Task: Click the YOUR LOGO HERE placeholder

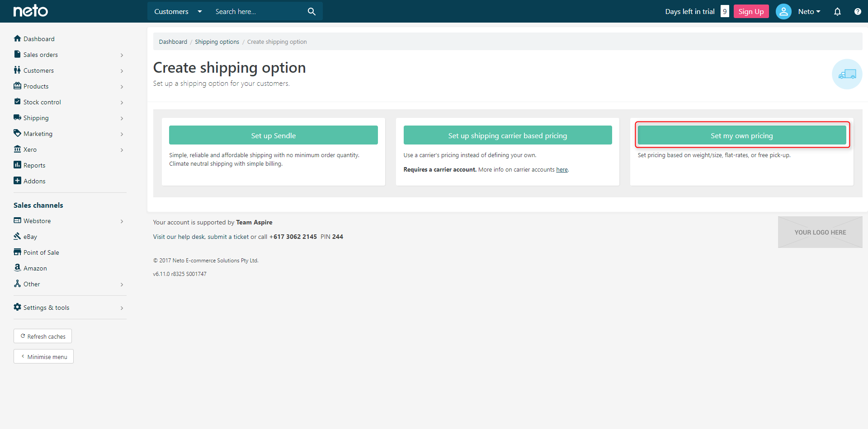Action: click(820, 232)
